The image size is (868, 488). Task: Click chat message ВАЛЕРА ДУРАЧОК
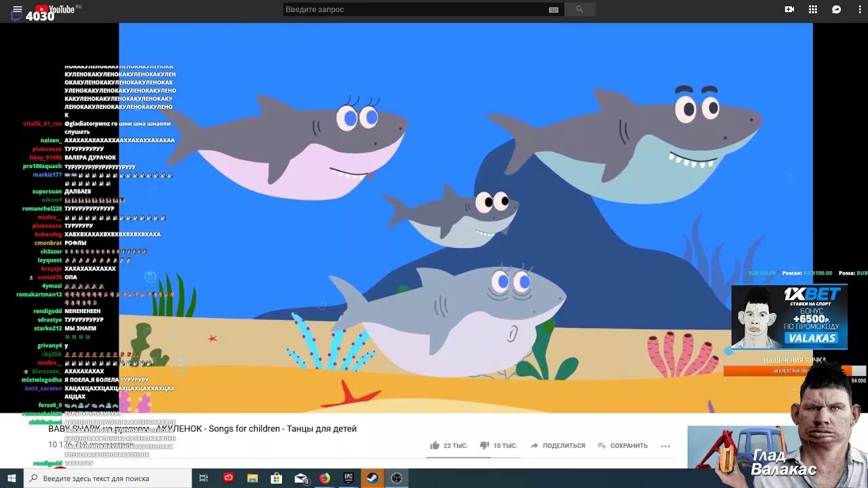click(x=90, y=157)
